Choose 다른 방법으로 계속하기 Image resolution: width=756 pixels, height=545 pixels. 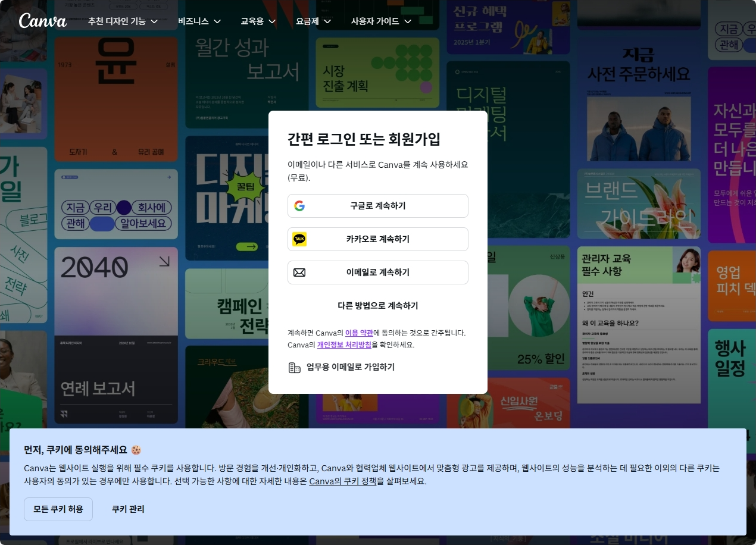coord(378,306)
